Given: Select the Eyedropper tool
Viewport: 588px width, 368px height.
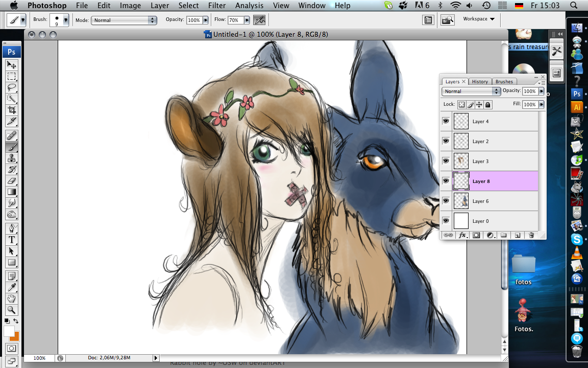Looking at the screenshot, I should [x=11, y=287].
